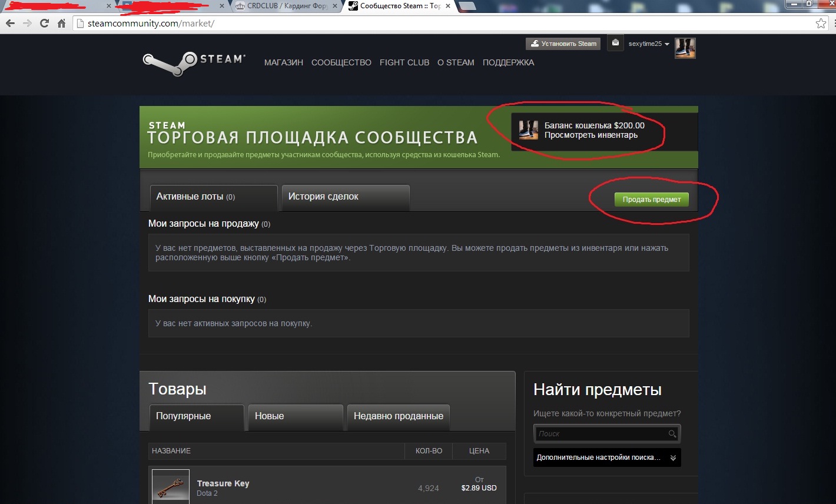The height and width of the screenshot is (504, 836).
Task: Click the avatar beside the wallet balance
Action: [528, 130]
